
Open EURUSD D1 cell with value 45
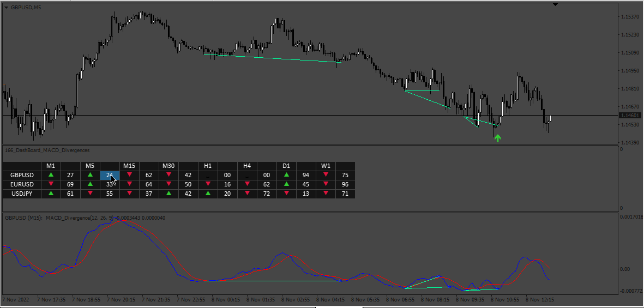(305, 184)
